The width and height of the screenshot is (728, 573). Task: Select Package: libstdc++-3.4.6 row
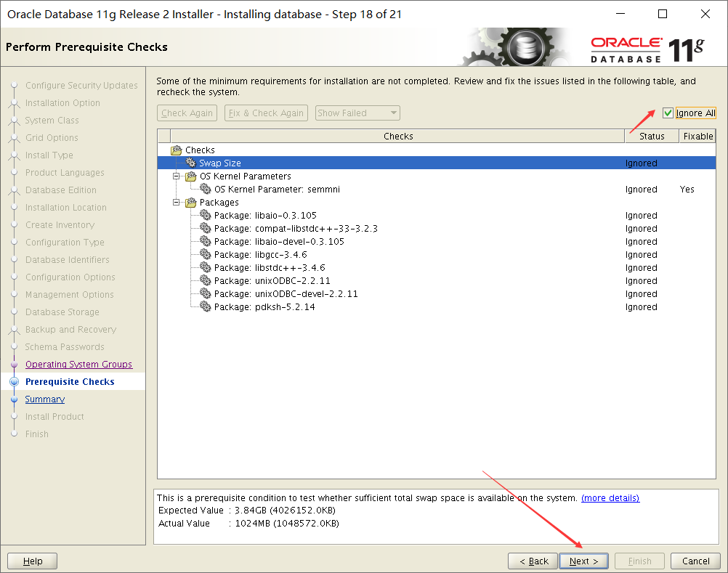[x=437, y=268]
